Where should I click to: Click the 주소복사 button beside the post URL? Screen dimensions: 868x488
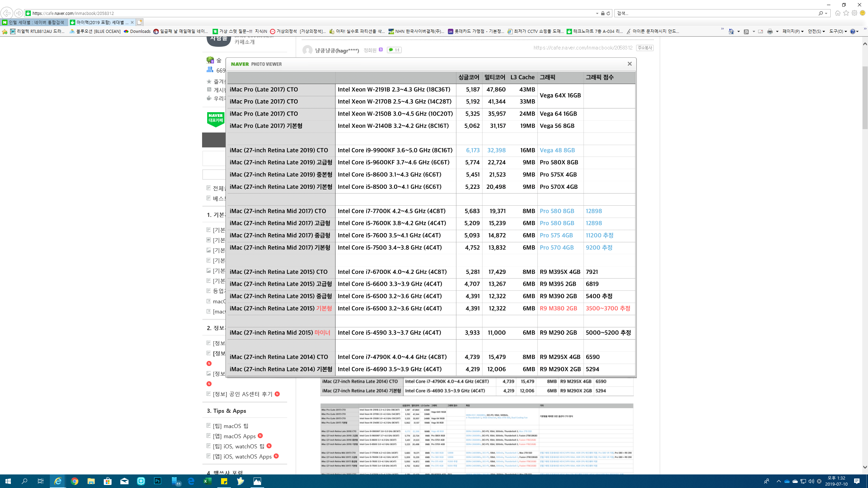(645, 48)
